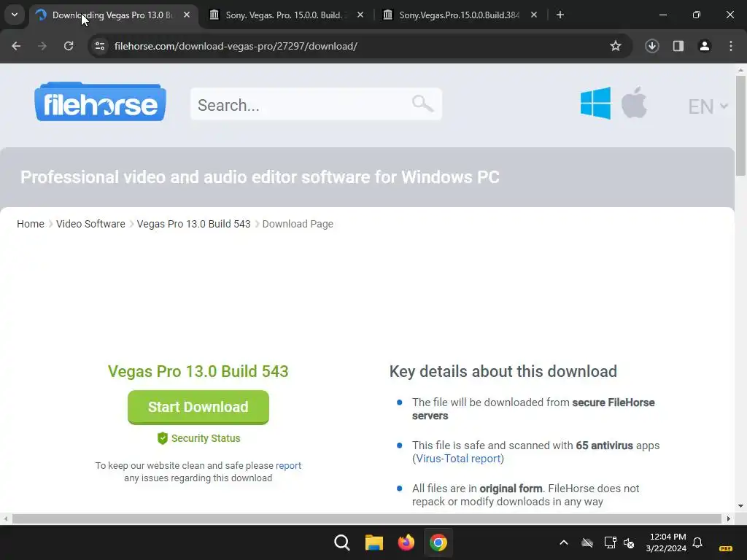This screenshot has height=560, width=747.
Task: Click the horizontal scrollbar thumb
Action: pyautogui.click(x=367, y=518)
